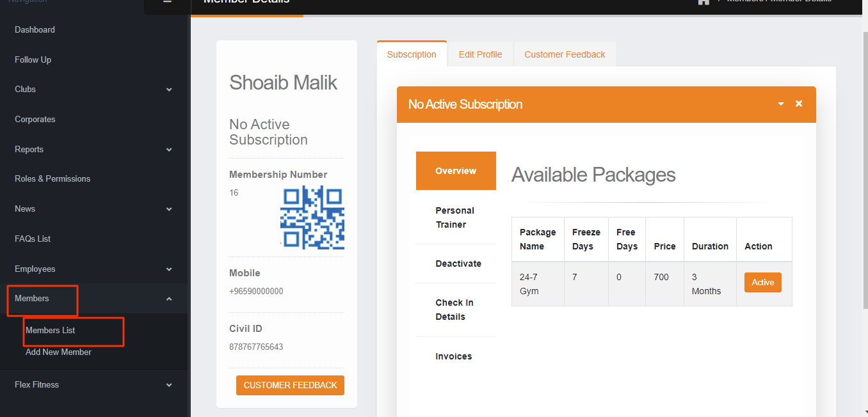Open the Invoices side tab
Viewport: 868px width, 417px height.
[x=454, y=356]
